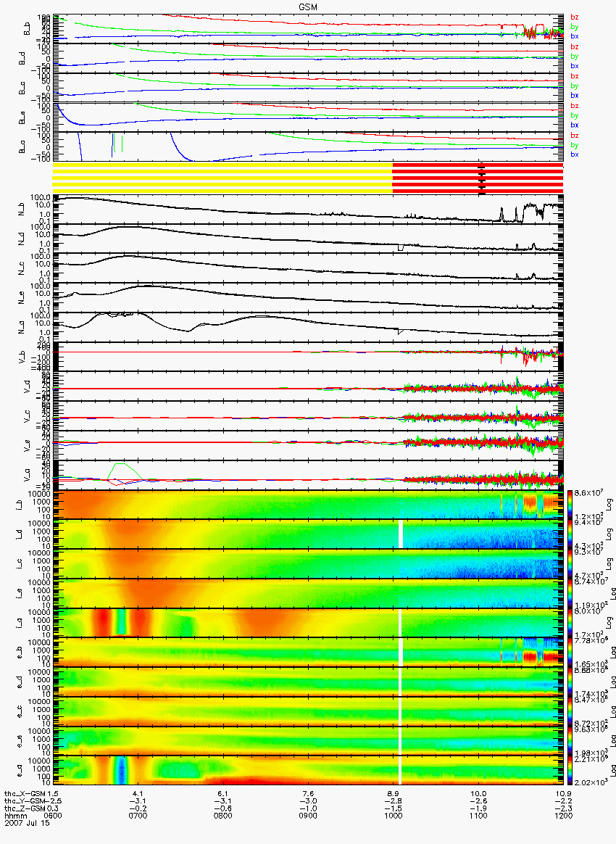616x844 pixels.
Task: Click the 1100 time tick label
Action: tap(478, 816)
